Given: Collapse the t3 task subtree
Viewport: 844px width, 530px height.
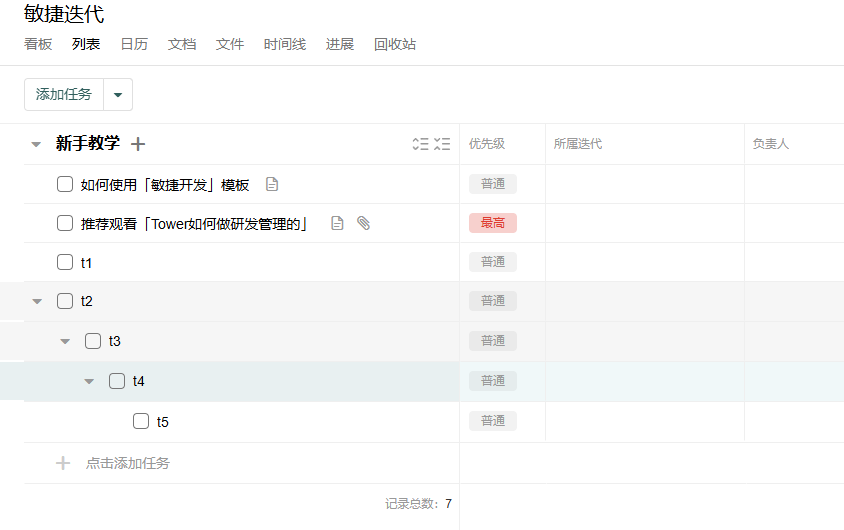Looking at the screenshot, I should (x=65, y=341).
